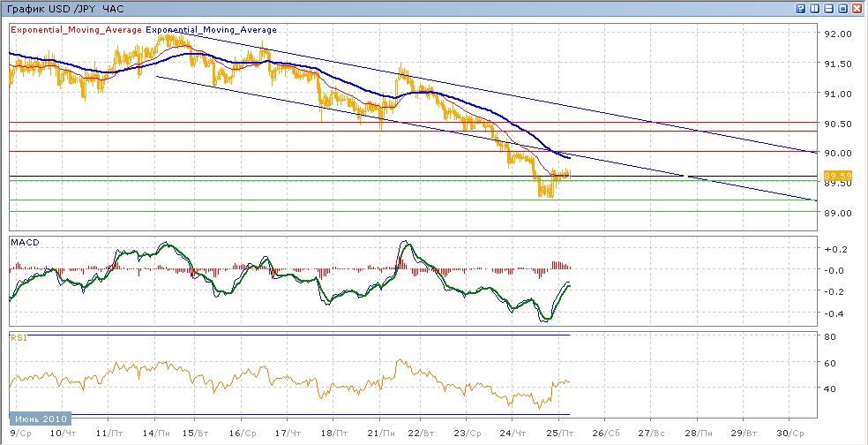Maximize the chart window
The height and width of the screenshot is (445, 868).
click(x=842, y=8)
